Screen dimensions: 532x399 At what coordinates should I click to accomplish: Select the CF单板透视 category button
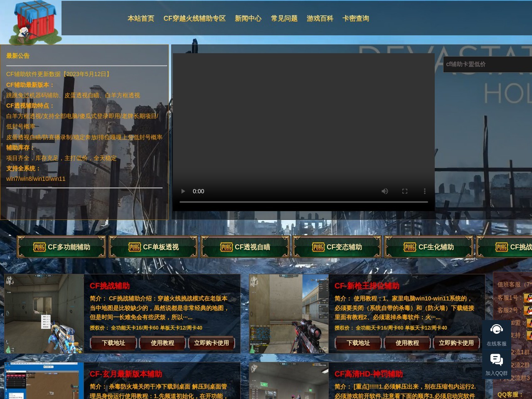coord(153,247)
